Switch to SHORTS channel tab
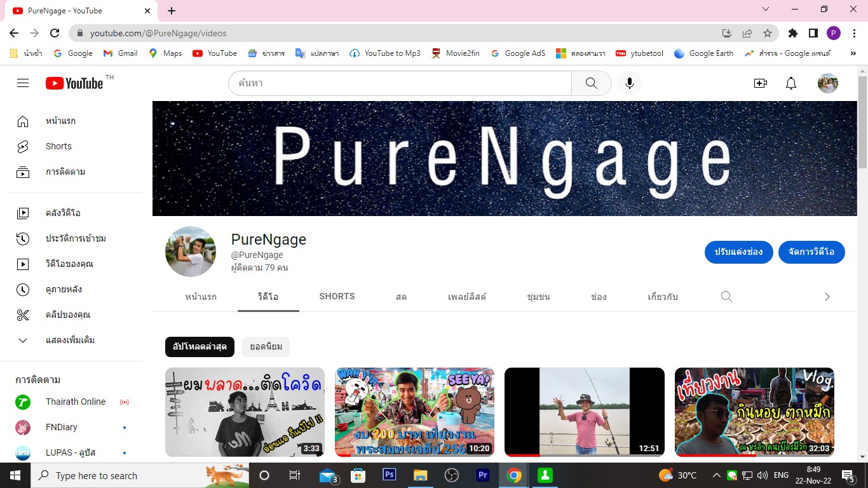The image size is (868, 488). (337, 297)
